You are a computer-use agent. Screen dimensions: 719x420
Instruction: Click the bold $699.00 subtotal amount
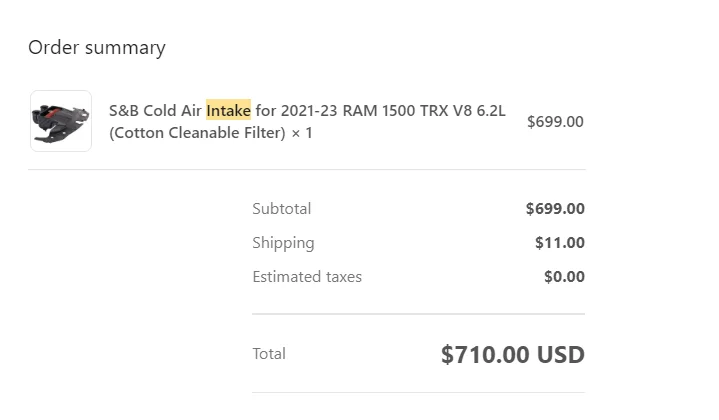click(555, 209)
